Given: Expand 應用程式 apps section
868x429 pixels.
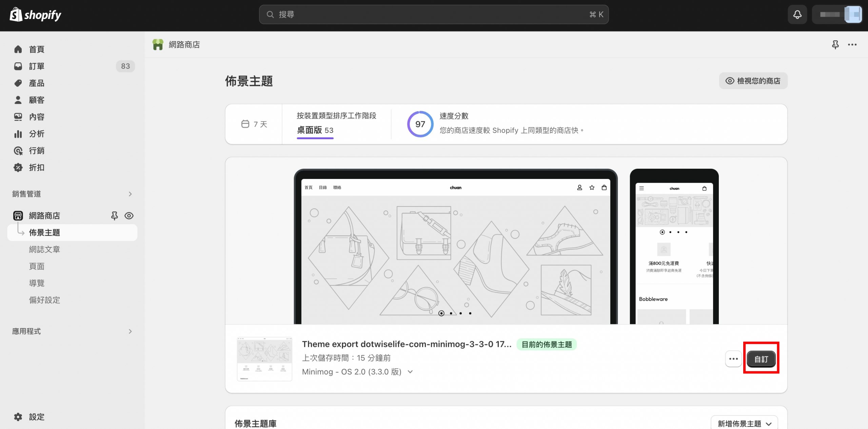Looking at the screenshot, I should (130, 331).
